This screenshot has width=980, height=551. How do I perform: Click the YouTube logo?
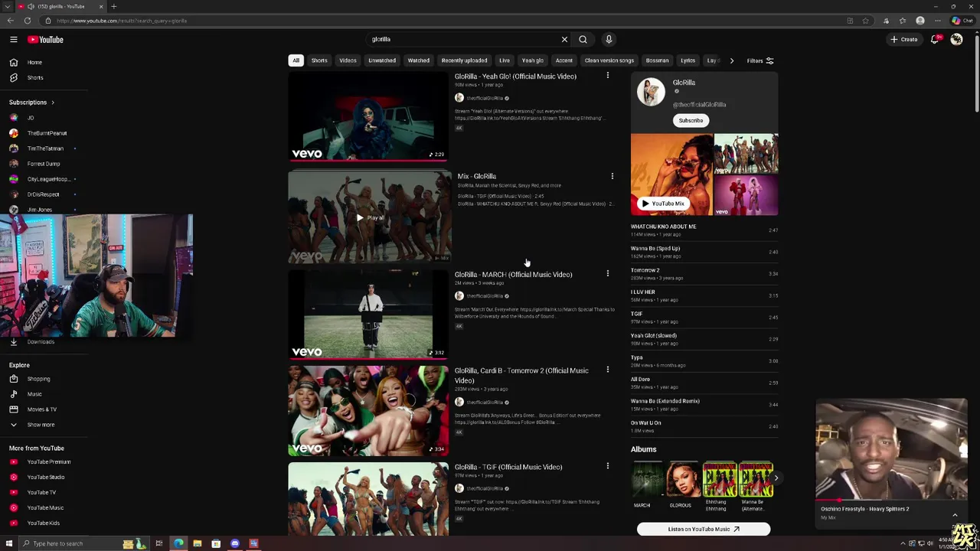click(45, 39)
